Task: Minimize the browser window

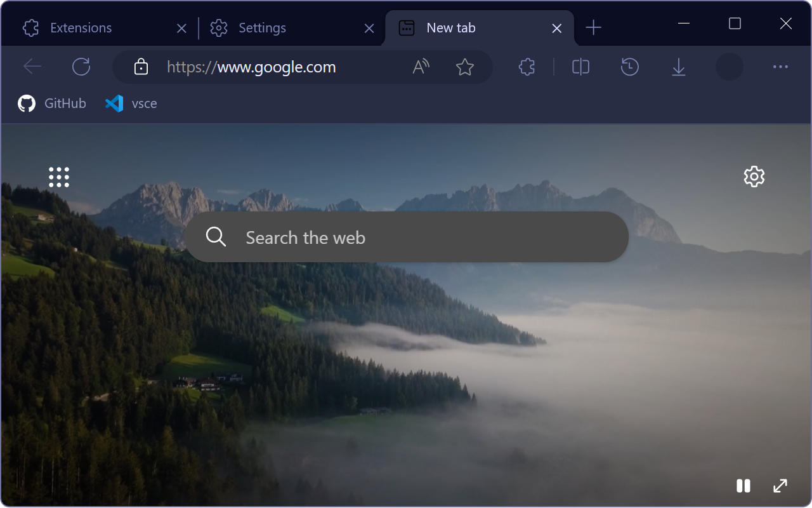Action: pos(684,23)
